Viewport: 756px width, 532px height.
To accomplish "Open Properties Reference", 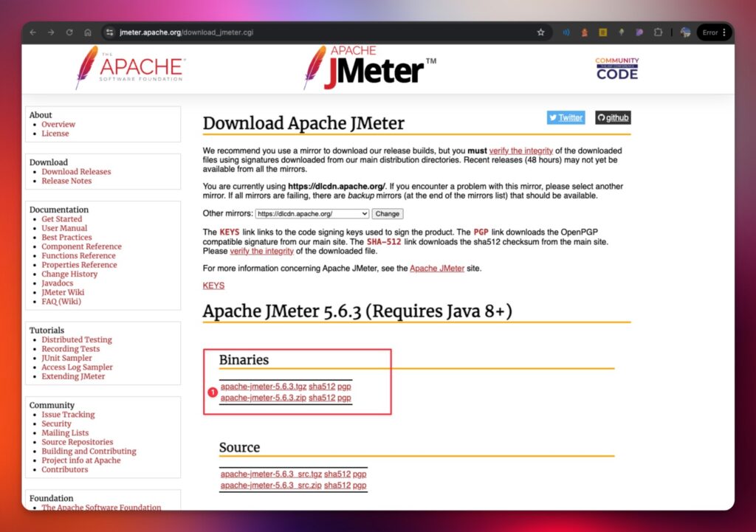I will pyautogui.click(x=79, y=265).
